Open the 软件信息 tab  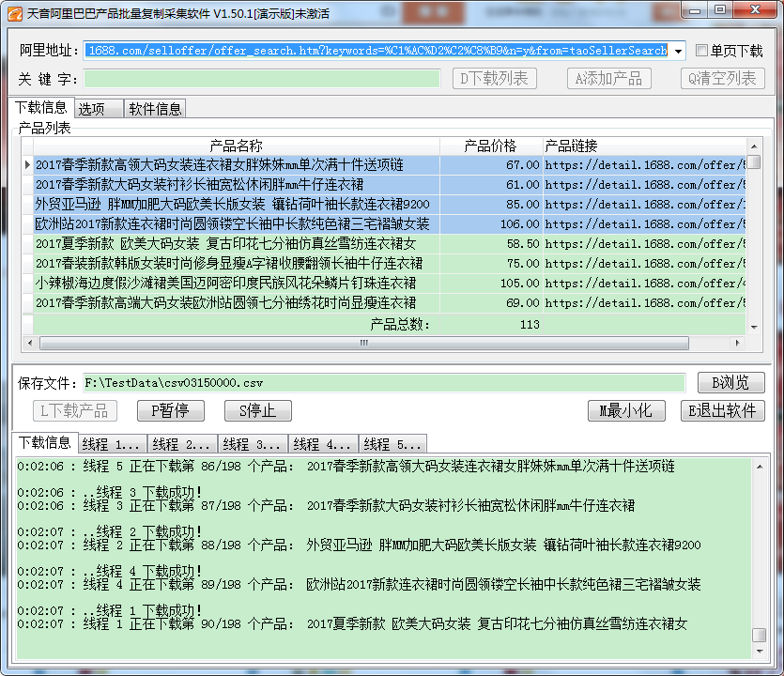(155, 109)
